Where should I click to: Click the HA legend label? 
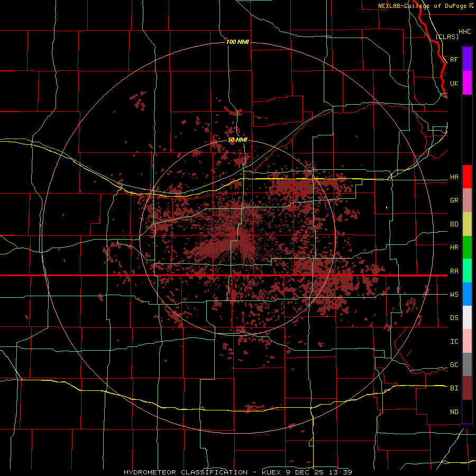[x=454, y=177]
